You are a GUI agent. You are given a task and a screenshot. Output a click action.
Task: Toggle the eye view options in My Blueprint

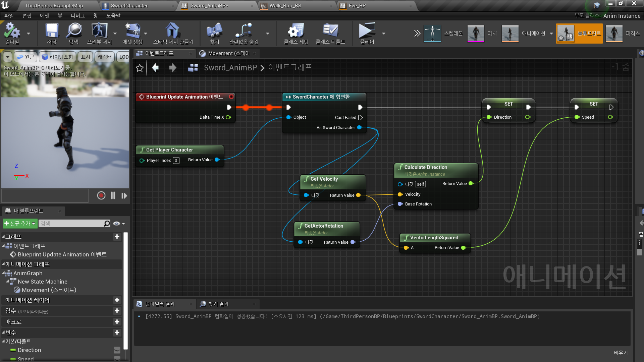116,224
